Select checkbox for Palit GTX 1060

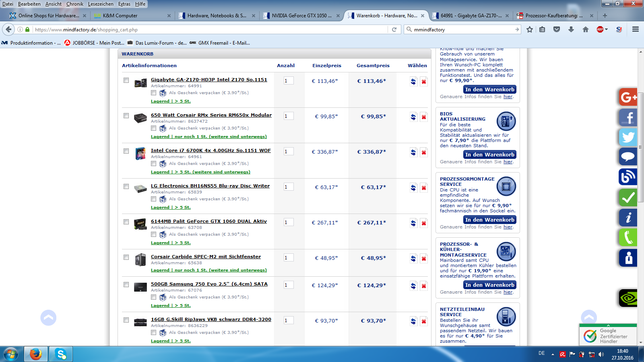tap(126, 222)
